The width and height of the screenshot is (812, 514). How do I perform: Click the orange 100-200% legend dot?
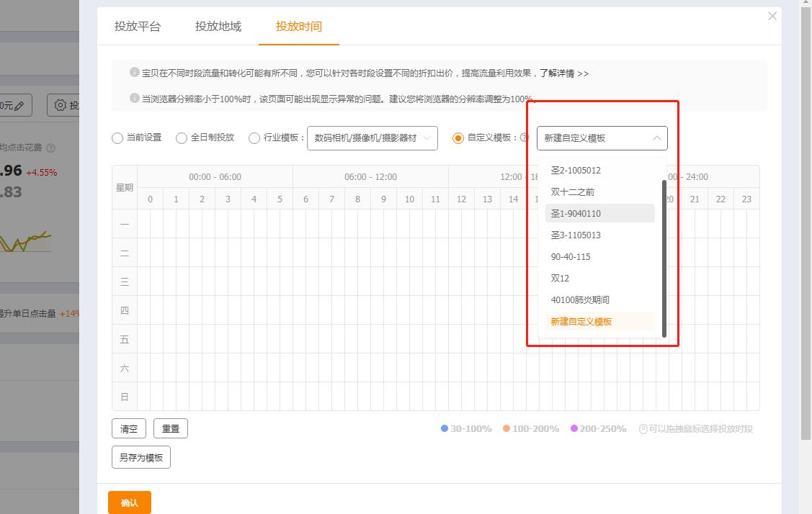point(506,428)
